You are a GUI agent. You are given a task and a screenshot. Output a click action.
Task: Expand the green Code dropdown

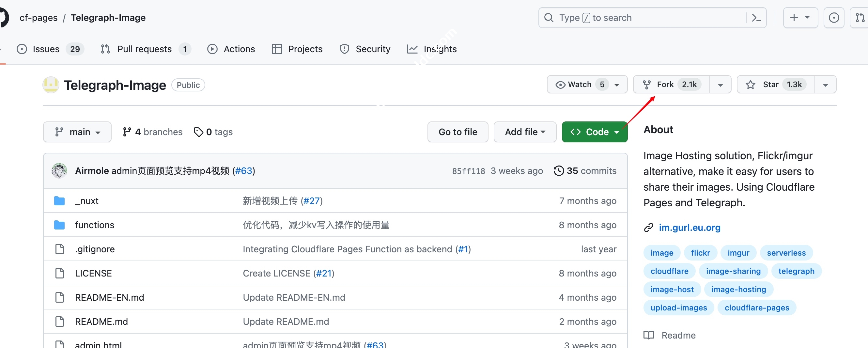click(x=595, y=132)
